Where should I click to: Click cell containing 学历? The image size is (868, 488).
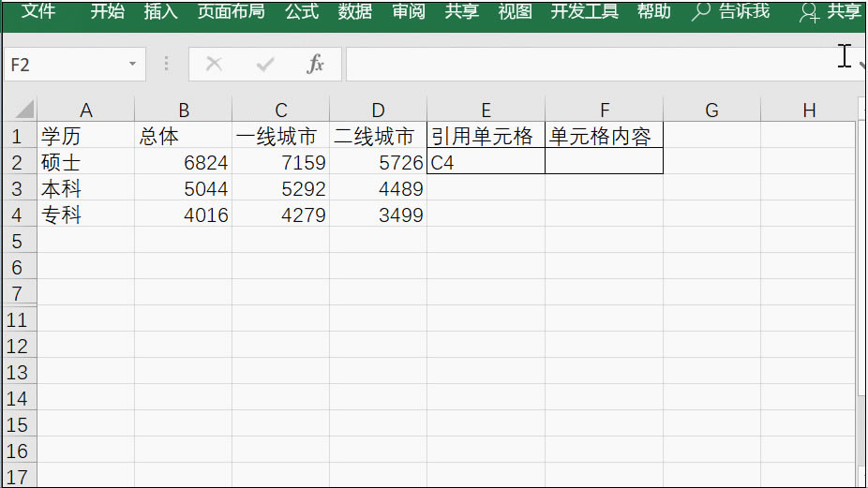[86, 136]
